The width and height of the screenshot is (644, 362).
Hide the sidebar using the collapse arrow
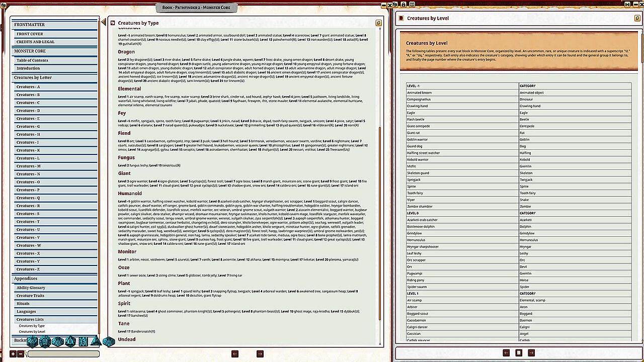tap(104, 23)
